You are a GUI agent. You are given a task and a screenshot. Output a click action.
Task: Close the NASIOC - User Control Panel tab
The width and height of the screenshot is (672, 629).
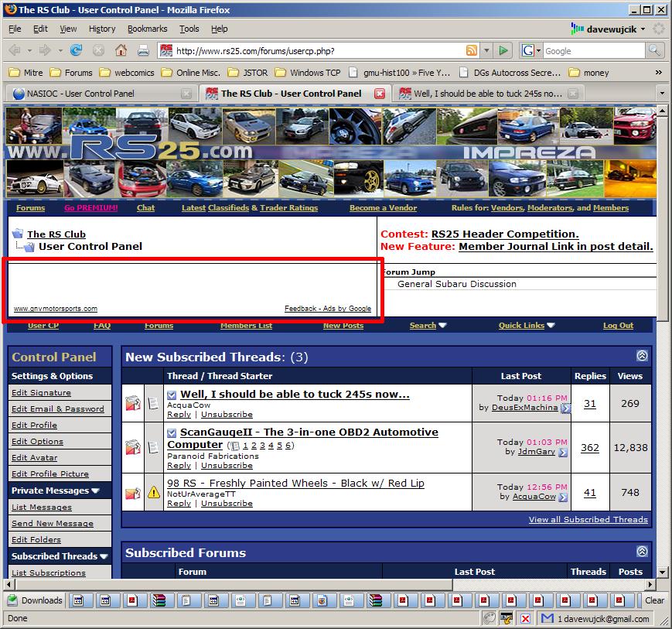186,94
